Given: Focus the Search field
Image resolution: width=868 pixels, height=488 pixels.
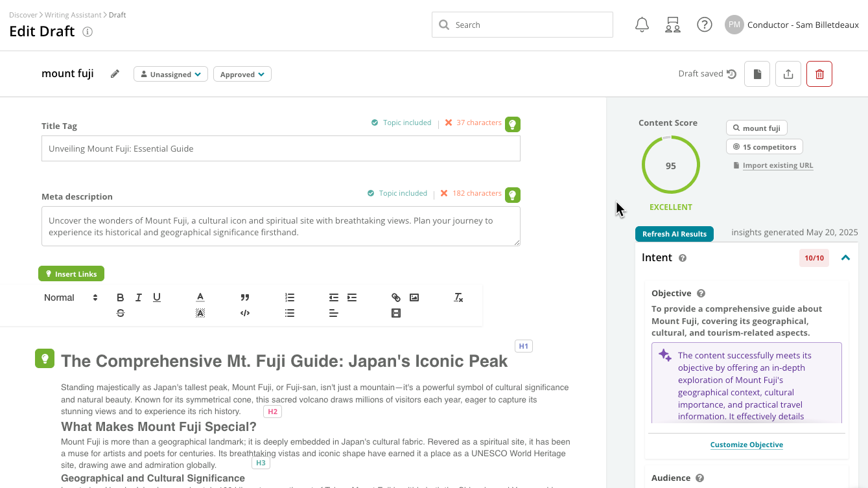Looking at the screenshot, I should [x=522, y=25].
